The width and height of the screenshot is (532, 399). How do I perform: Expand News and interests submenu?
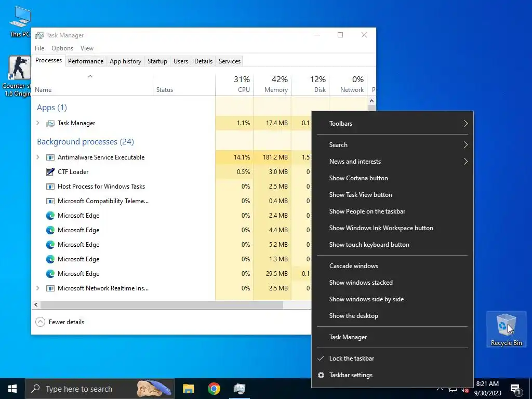tap(393, 162)
